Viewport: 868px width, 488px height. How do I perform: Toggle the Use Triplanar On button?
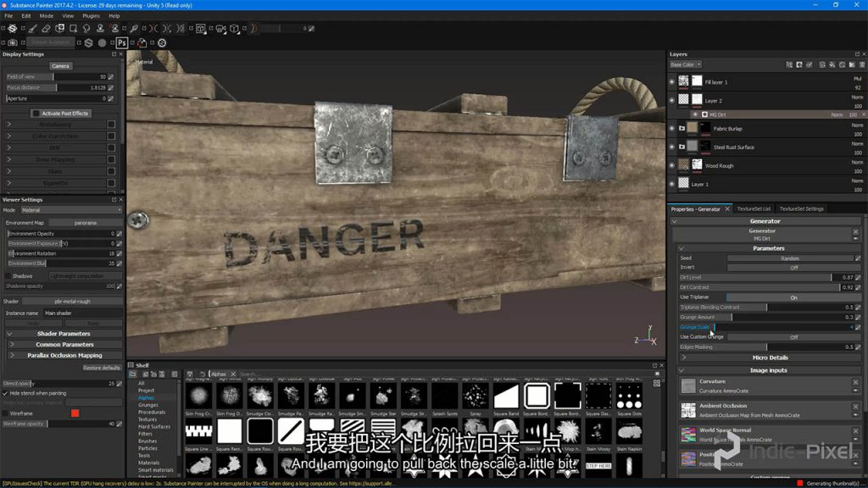(793, 297)
